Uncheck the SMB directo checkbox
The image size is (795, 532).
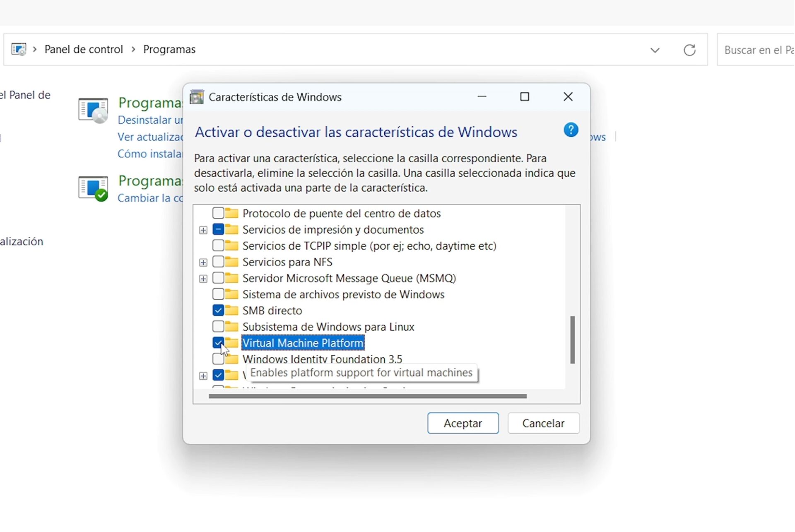pyautogui.click(x=218, y=311)
